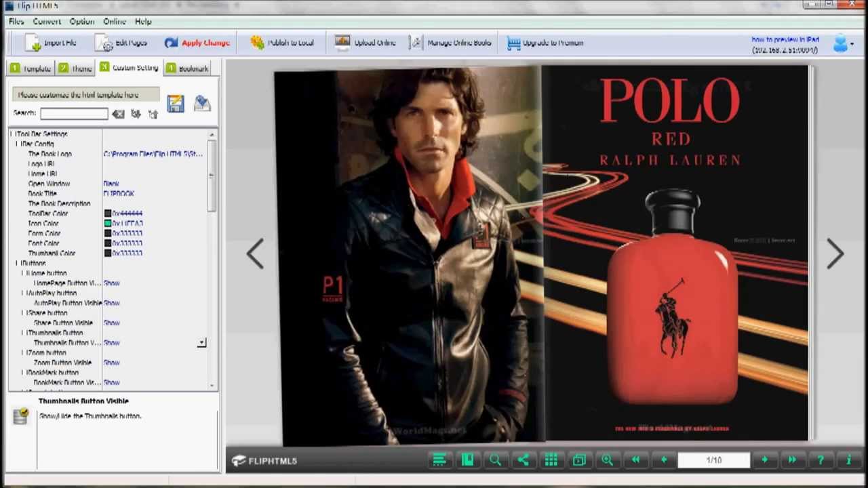
Task: Switch to the Template tab
Action: [31, 68]
